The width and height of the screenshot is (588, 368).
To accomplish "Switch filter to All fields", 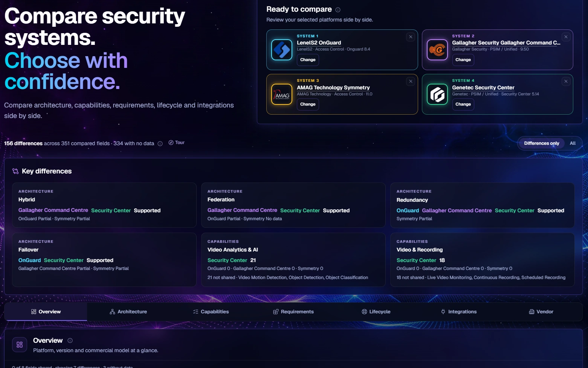I will [573, 143].
